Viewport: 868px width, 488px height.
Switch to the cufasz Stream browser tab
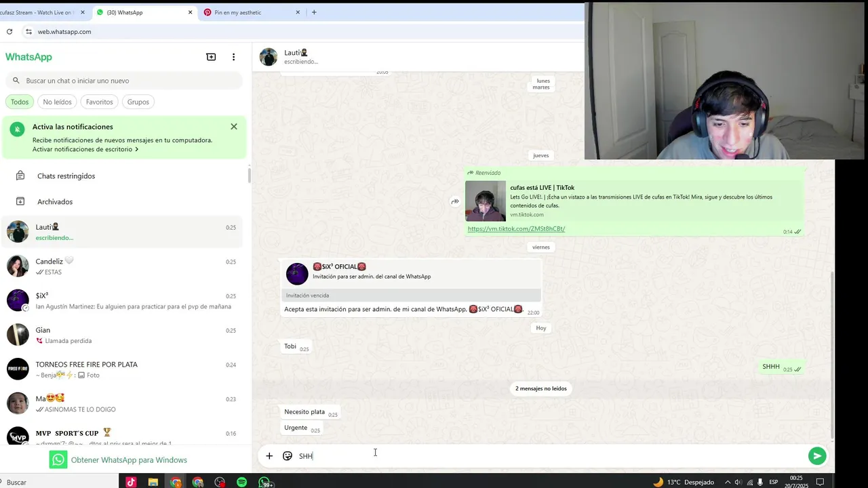pyautogui.click(x=42, y=12)
